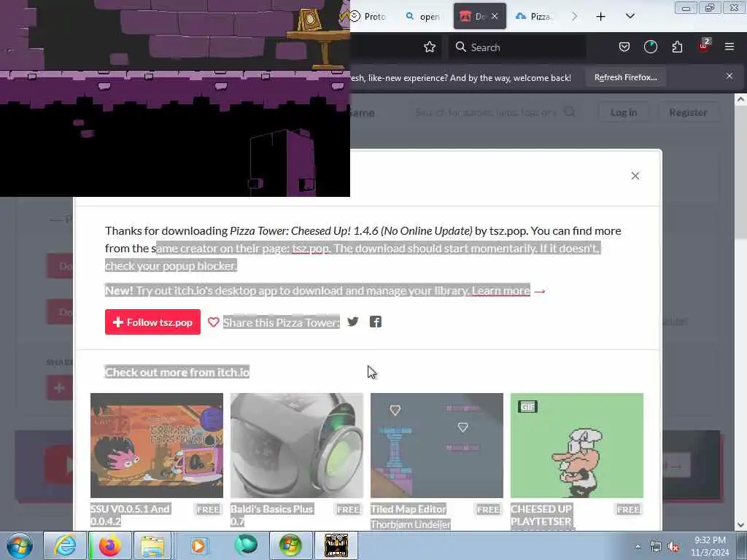This screenshot has width=747, height=560.
Task: Open Internet Explorer from the taskbar
Action: (x=65, y=545)
